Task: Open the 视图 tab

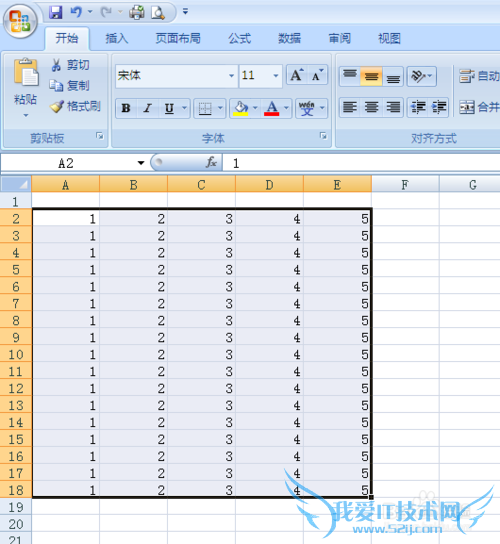Action: pos(389,38)
